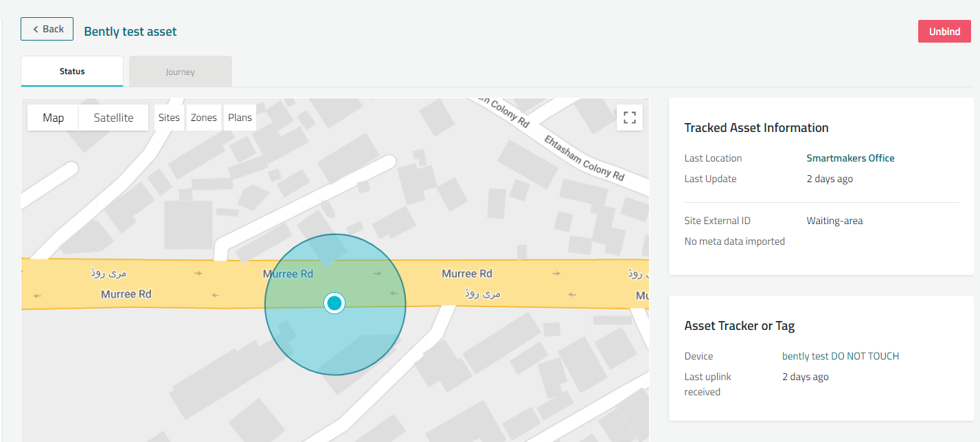This screenshot has width=980, height=442.
Task: Click the Bently test asset page title
Action: (x=130, y=32)
